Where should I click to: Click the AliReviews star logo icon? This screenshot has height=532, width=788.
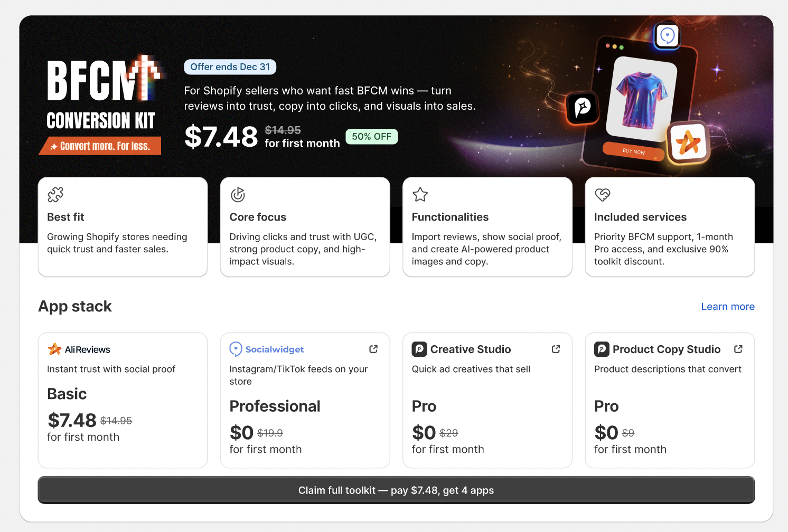tap(54, 349)
